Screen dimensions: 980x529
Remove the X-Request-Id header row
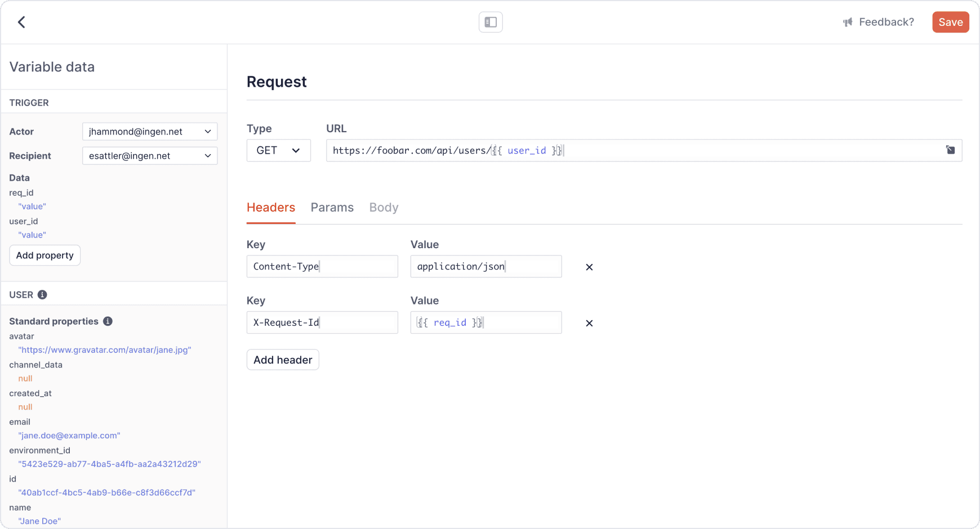589,323
